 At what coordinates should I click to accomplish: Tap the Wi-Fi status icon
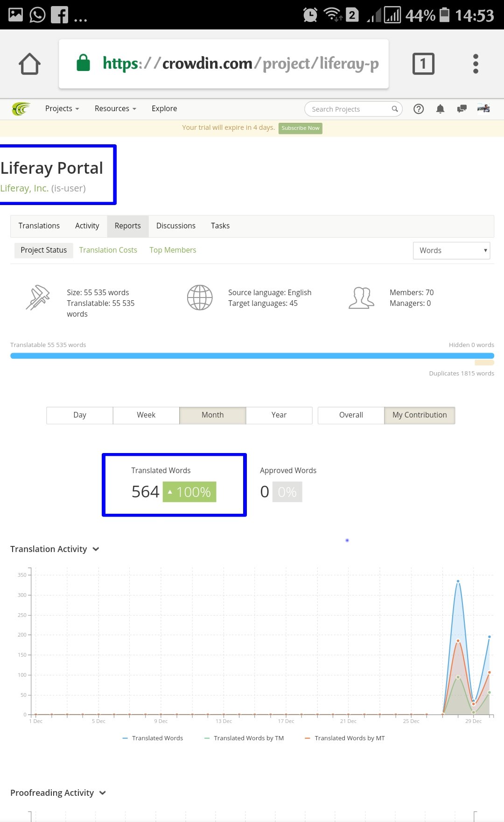(x=333, y=14)
